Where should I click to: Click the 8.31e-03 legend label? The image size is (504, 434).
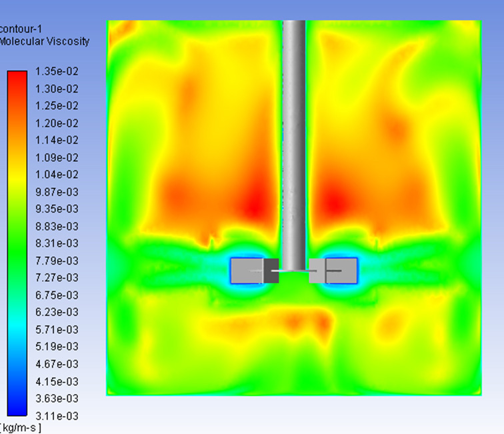57,243
